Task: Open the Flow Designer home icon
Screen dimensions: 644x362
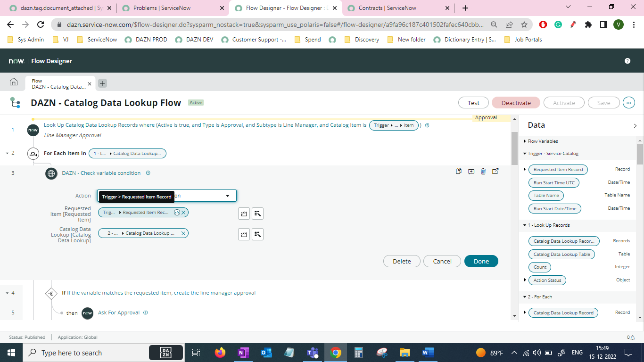Action: click(x=14, y=82)
